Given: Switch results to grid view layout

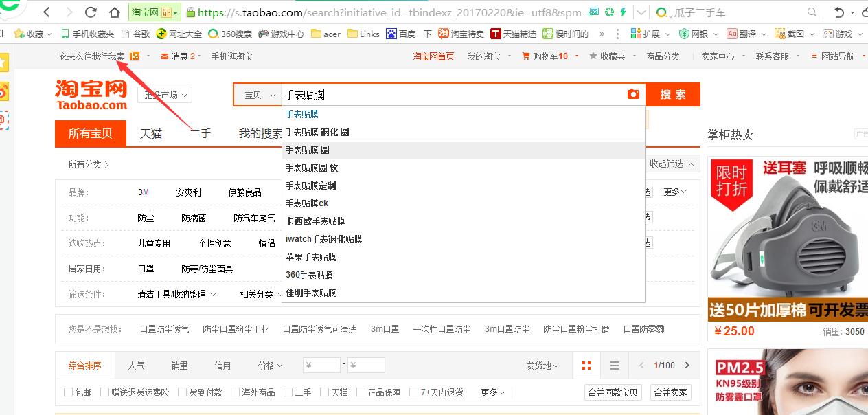Looking at the screenshot, I should click(586, 365).
